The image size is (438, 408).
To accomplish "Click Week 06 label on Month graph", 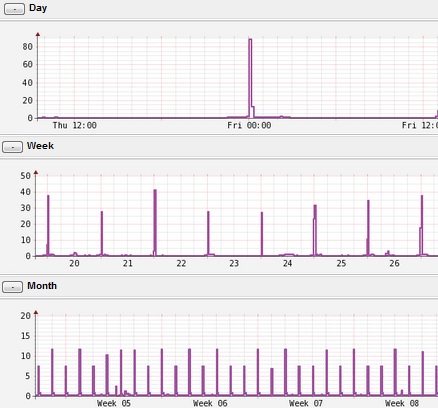I will click(210, 403).
